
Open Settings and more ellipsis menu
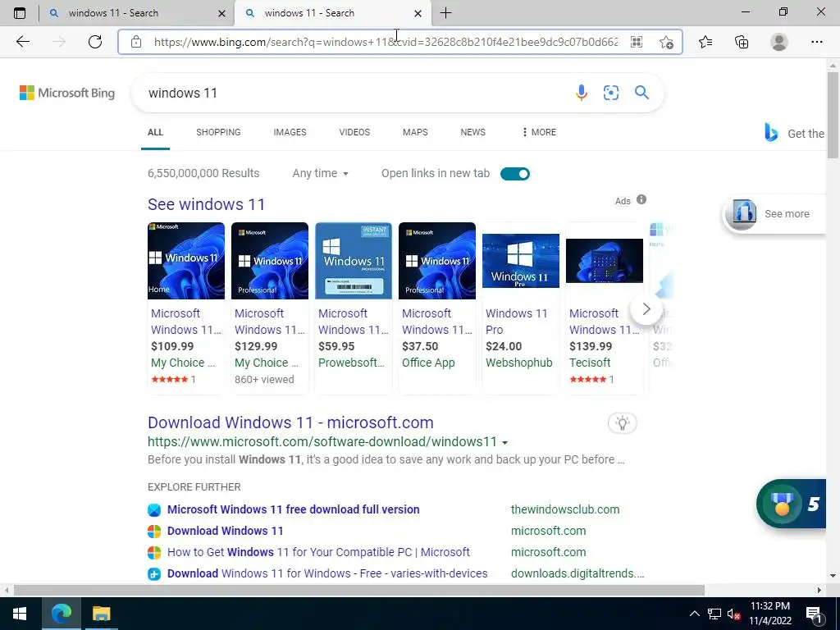pyautogui.click(x=816, y=42)
